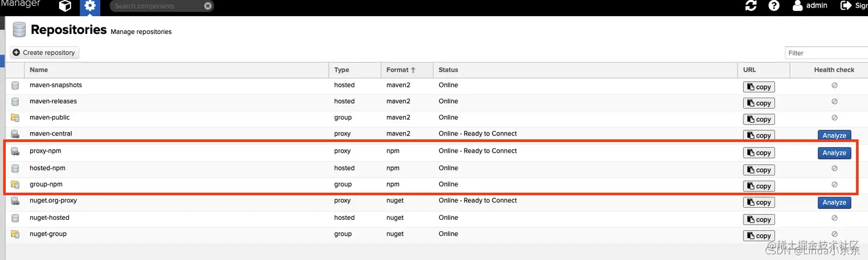Click nuget-hosted health check disabled icon

click(x=834, y=218)
